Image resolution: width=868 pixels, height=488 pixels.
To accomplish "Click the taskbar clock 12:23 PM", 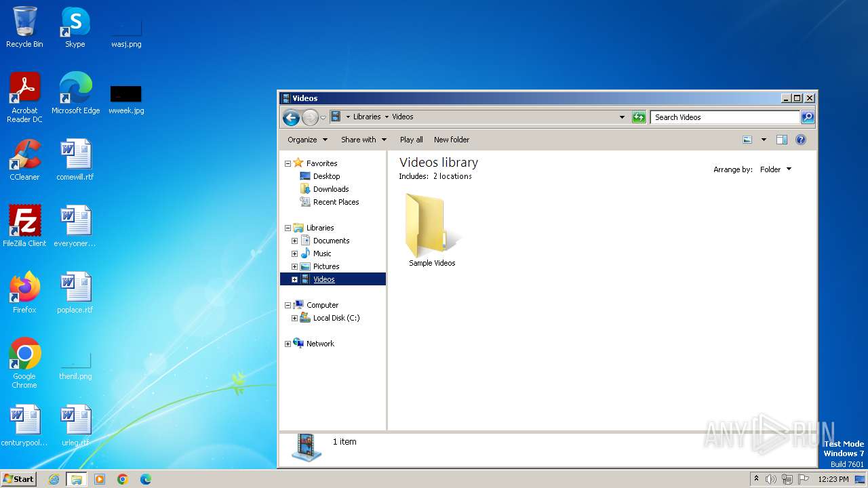I will (833, 479).
